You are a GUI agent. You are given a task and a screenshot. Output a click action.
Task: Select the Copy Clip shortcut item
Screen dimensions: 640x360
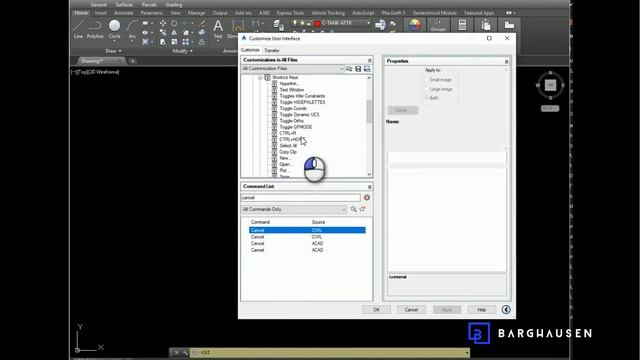pyautogui.click(x=288, y=152)
